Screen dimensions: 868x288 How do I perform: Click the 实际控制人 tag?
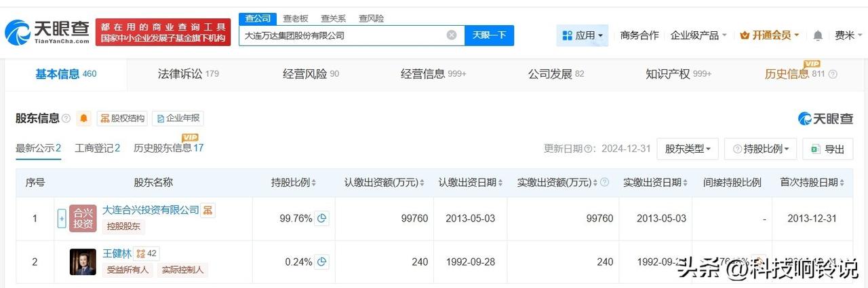(x=182, y=270)
